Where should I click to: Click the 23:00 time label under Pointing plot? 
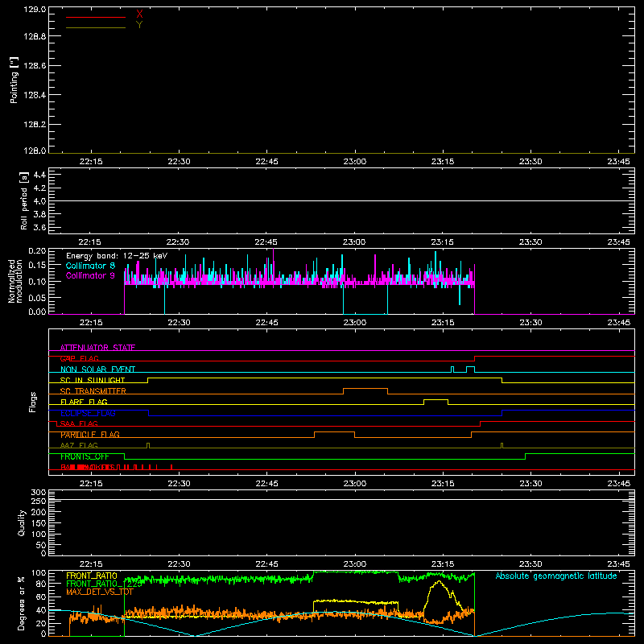[x=355, y=162]
